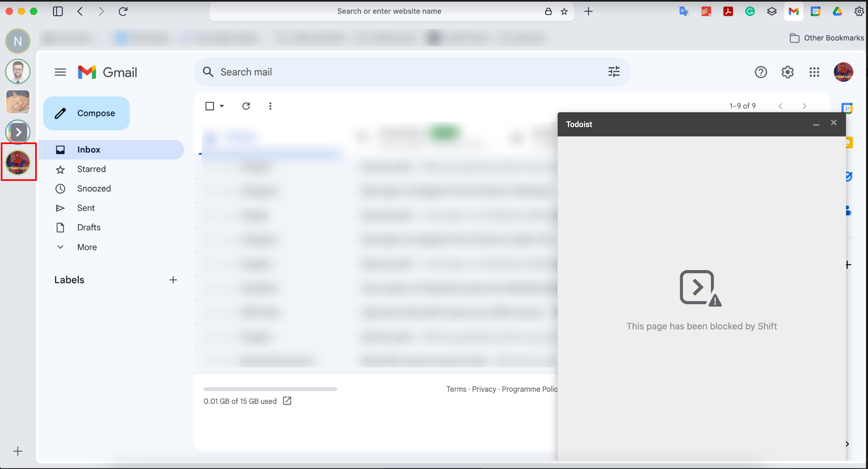Screen dimensions: 868x469
Task: Refresh the inbox list
Action: tap(246, 106)
